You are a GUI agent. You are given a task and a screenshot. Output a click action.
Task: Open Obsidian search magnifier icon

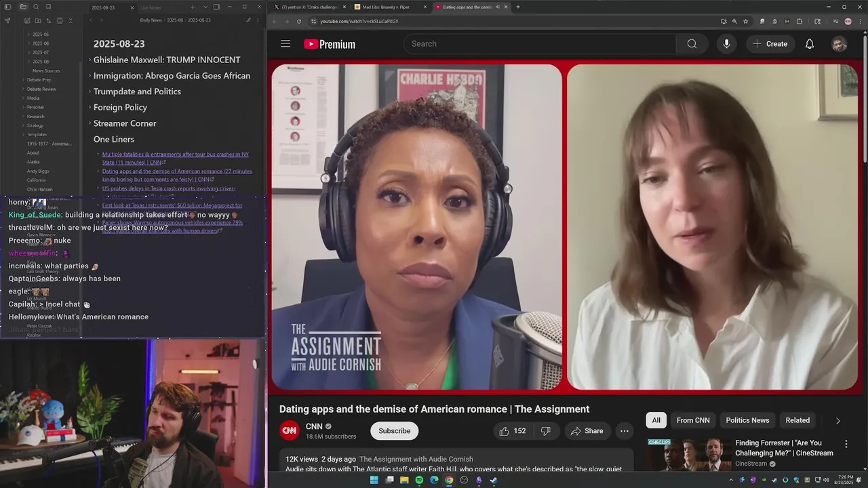pos(36,7)
